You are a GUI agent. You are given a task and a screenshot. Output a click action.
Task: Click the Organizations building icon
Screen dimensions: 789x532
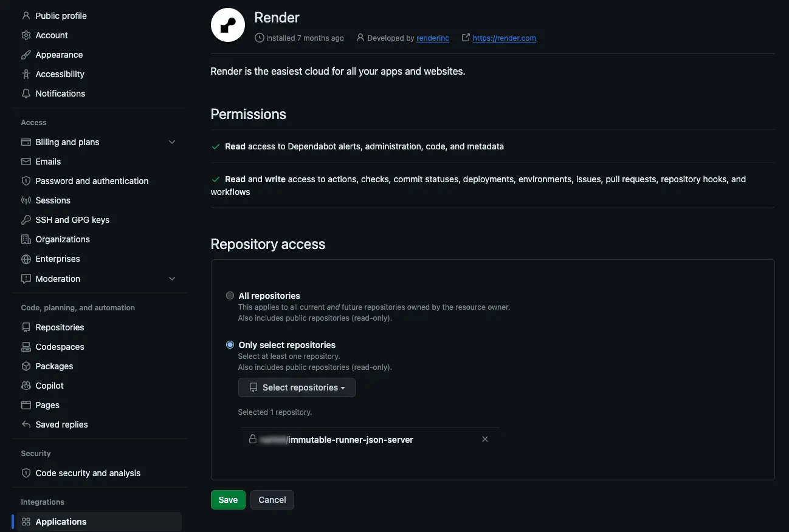(x=26, y=239)
